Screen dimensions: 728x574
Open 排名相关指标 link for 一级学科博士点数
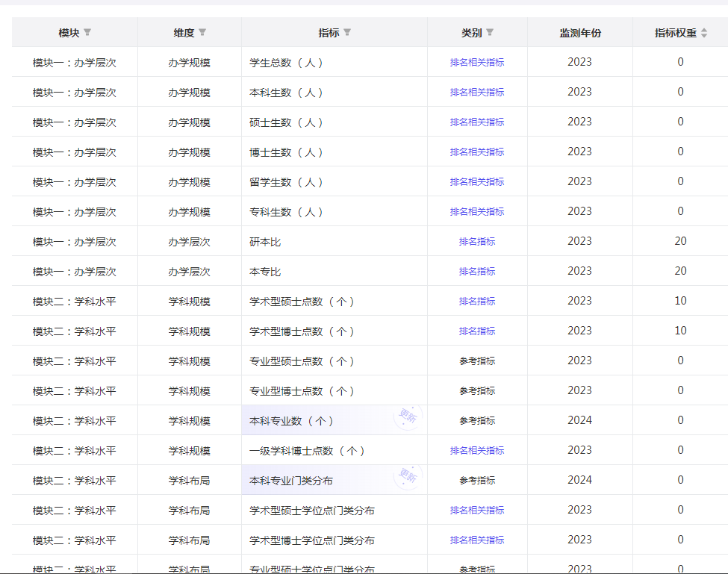coord(477,451)
